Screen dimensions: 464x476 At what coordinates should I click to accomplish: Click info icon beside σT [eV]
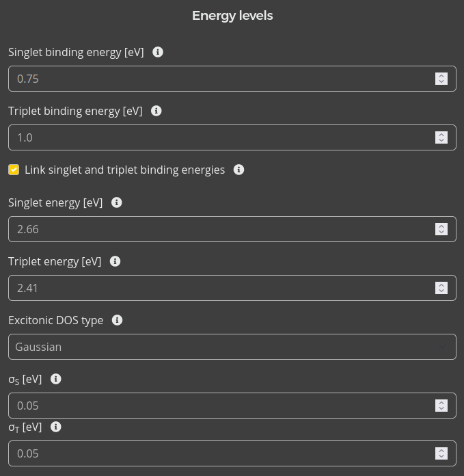56,427
